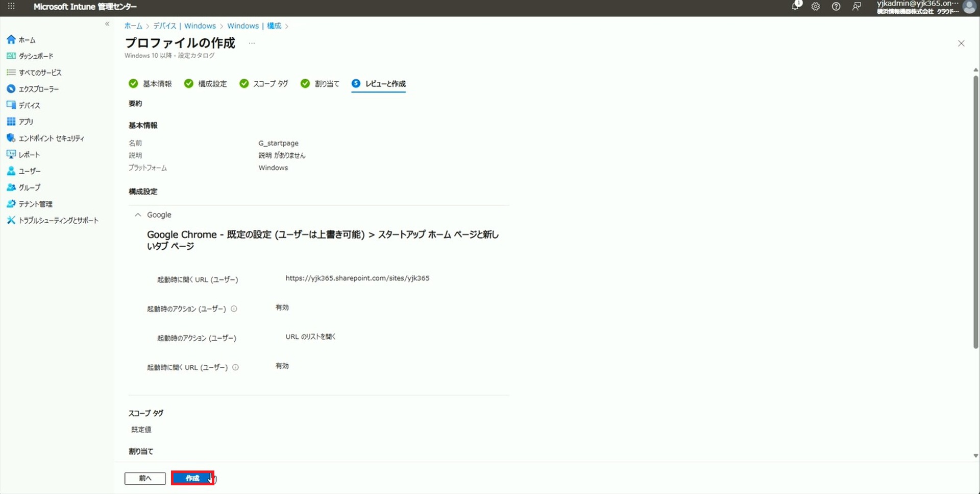Click the Windows | 構成 breadcrumb link
Screen dimensions: 980x494
pos(254,26)
